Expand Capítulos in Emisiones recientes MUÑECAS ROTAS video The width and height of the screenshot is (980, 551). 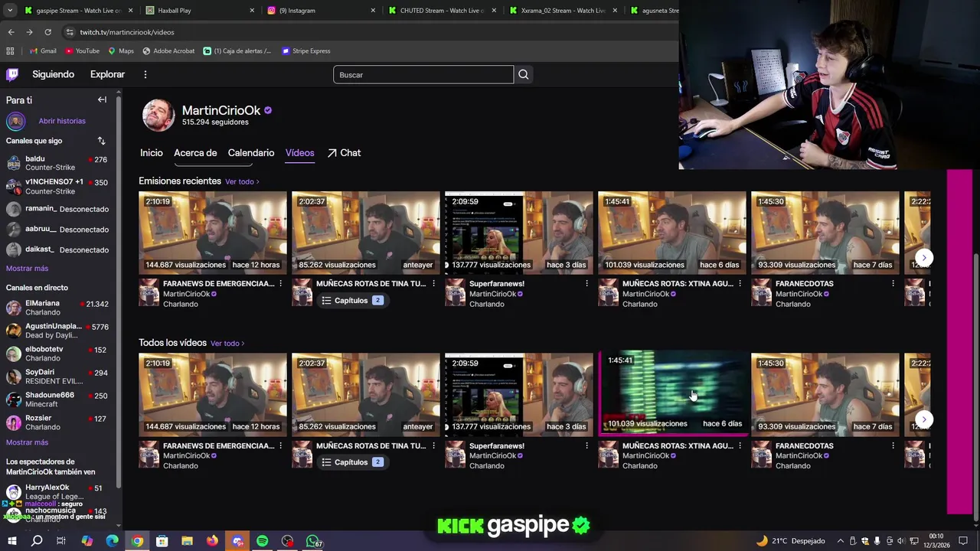click(x=352, y=301)
